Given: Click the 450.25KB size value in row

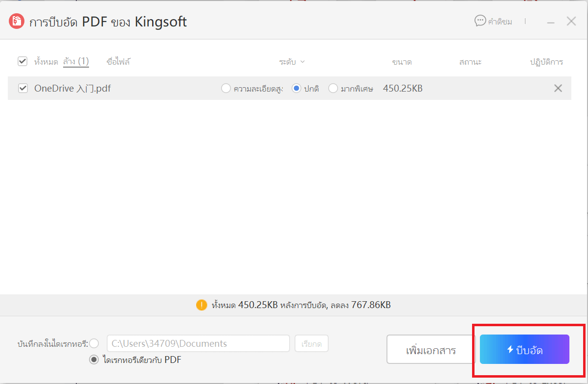Looking at the screenshot, I should (403, 89).
